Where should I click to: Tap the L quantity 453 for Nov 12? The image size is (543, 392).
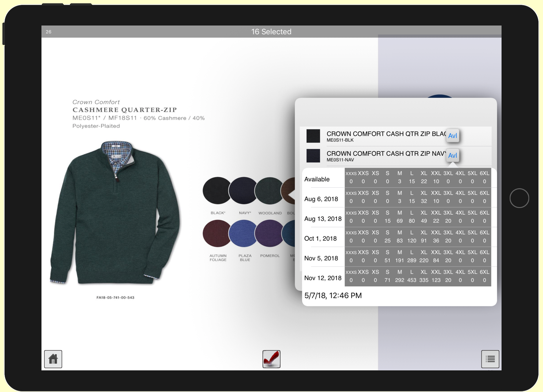point(412,280)
